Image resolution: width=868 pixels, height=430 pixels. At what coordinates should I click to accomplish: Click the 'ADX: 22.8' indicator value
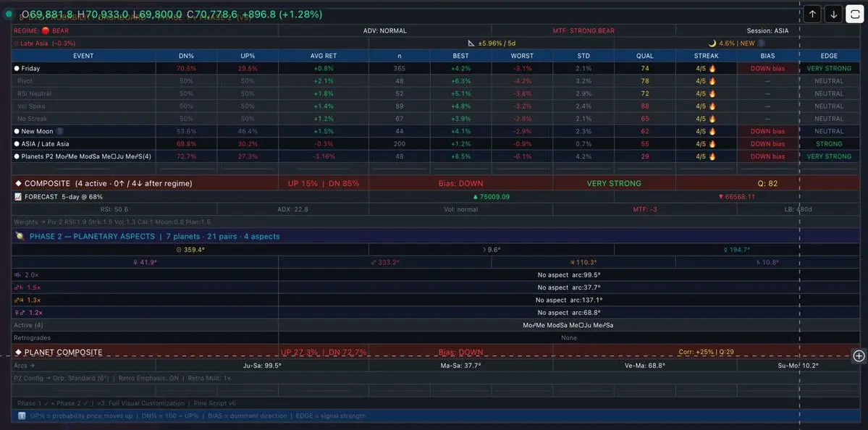[x=293, y=210]
